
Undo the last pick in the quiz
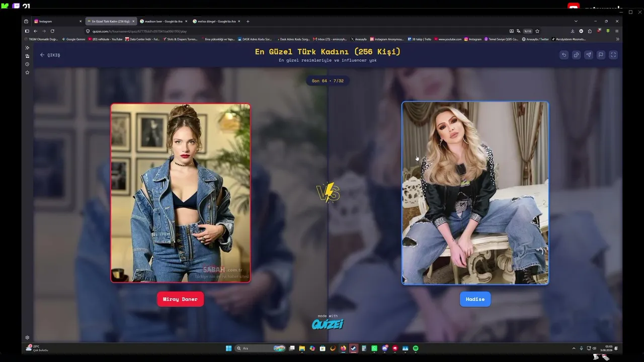[564, 55]
